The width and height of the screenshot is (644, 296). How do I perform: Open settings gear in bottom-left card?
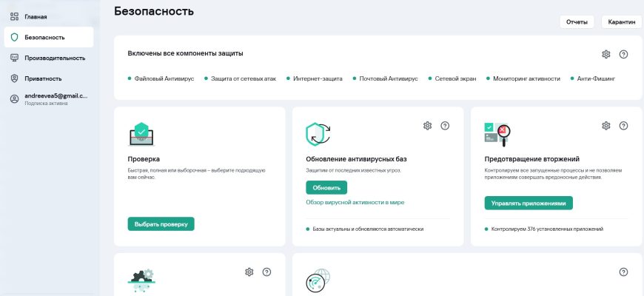[249, 272]
